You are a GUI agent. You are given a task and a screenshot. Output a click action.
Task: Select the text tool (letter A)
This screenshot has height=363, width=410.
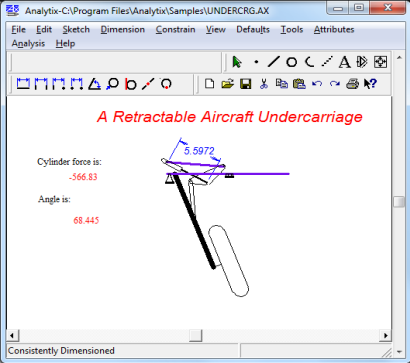click(345, 62)
